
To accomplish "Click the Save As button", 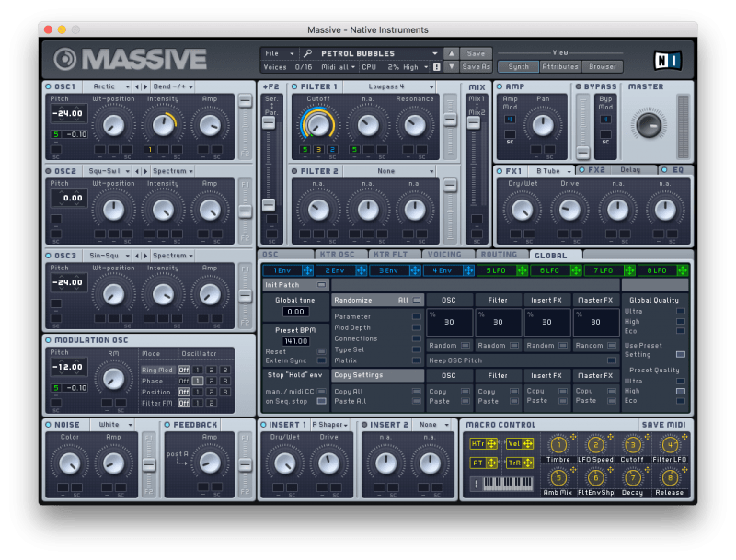I will [x=476, y=66].
